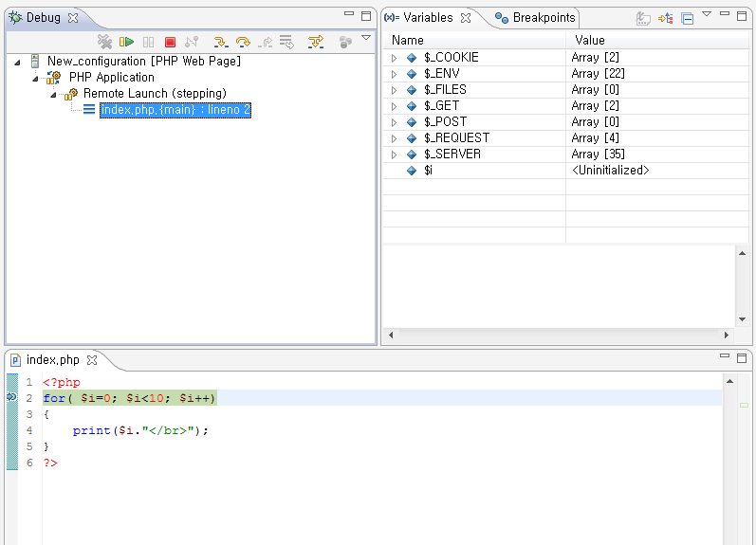Expand the $_REQUEST variable
The image size is (756, 545).
pyautogui.click(x=394, y=138)
